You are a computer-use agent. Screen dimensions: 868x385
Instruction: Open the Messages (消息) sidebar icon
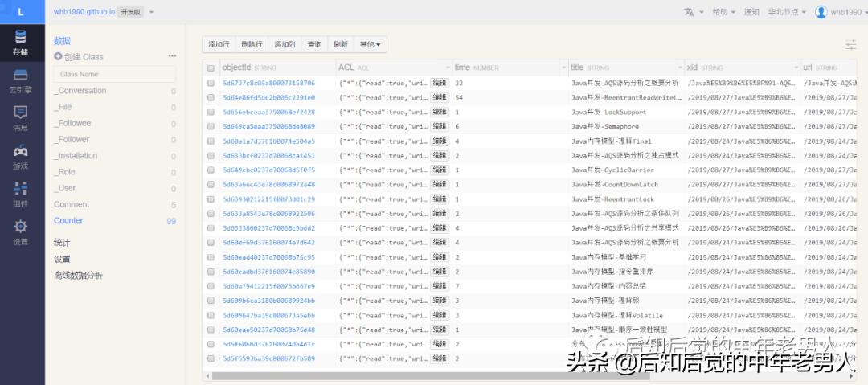tap(20, 118)
